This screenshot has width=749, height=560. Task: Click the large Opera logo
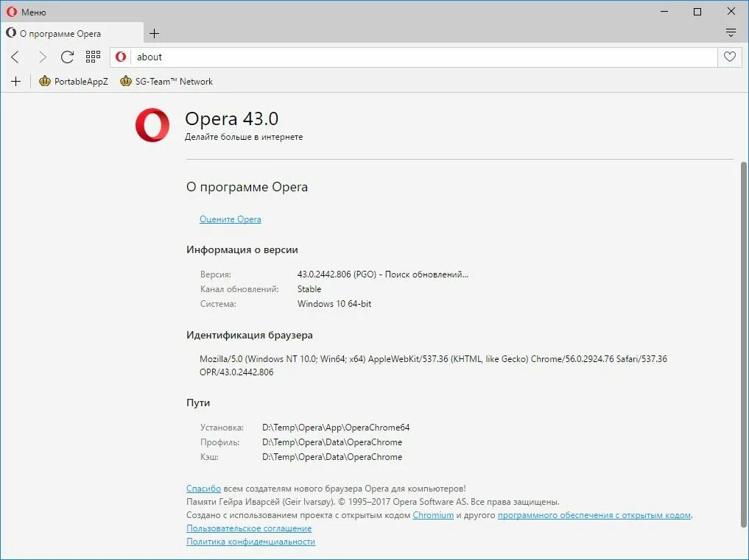pyautogui.click(x=152, y=125)
